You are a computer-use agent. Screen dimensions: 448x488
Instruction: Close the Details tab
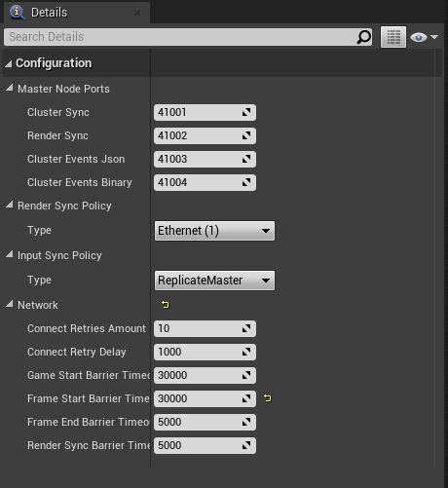(137, 13)
